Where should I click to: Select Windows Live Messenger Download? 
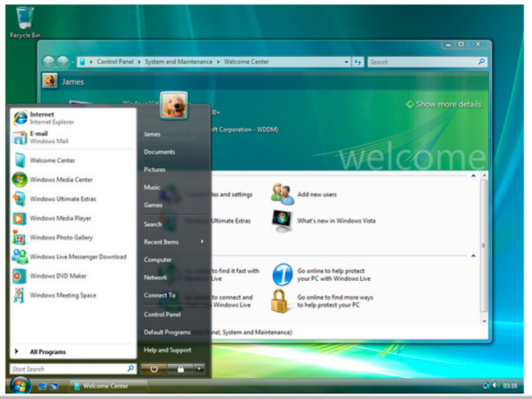72,257
